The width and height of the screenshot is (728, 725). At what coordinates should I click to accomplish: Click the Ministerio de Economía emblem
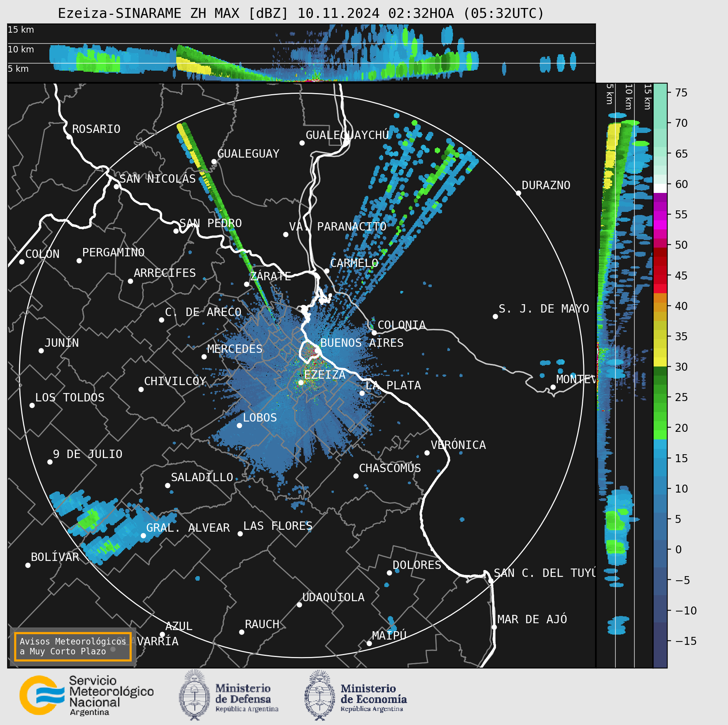coord(320,695)
